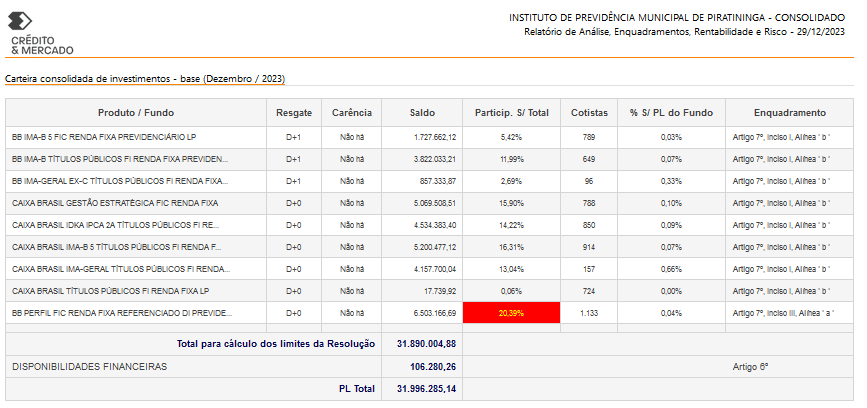Select saldo value 5.200.477,12
Screen dimensions: 867x408
point(435,247)
